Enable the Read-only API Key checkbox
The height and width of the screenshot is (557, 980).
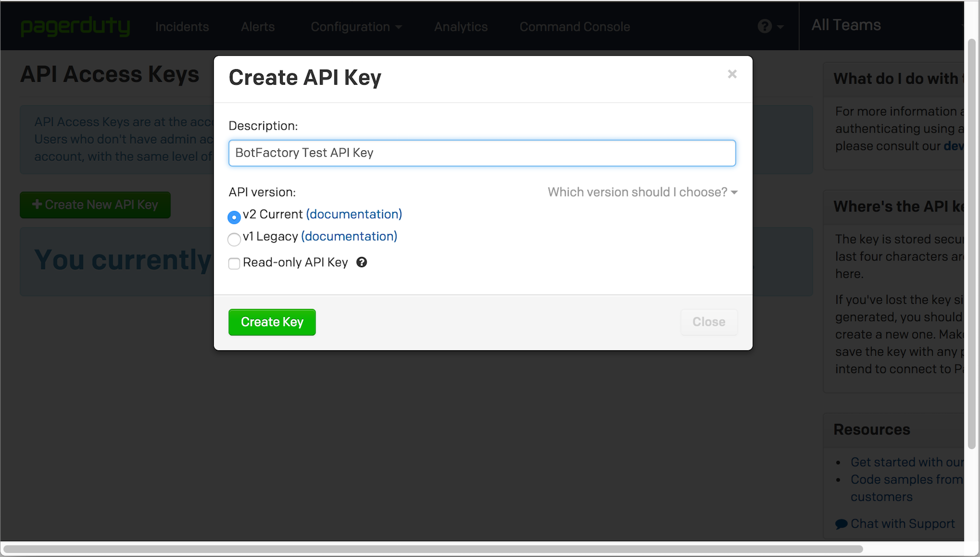click(234, 263)
